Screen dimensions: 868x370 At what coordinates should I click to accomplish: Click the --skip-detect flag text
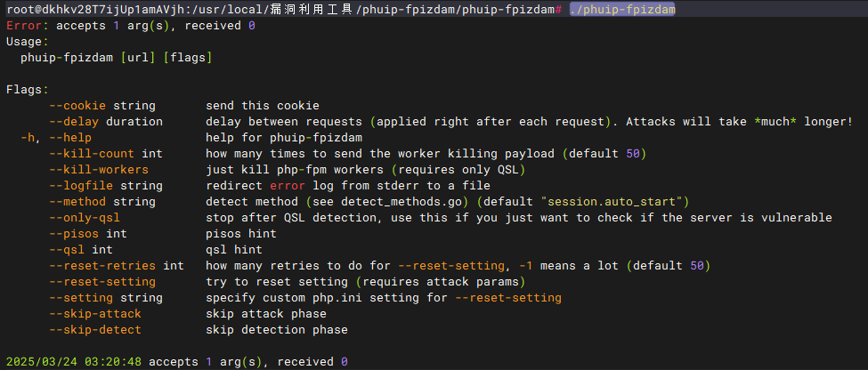pyautogui.click(x=96, y=330)
